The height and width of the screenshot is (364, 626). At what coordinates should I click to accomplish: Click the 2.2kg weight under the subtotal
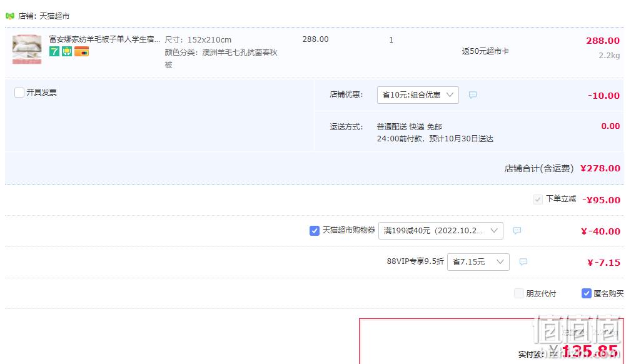(x=609, y=56)
